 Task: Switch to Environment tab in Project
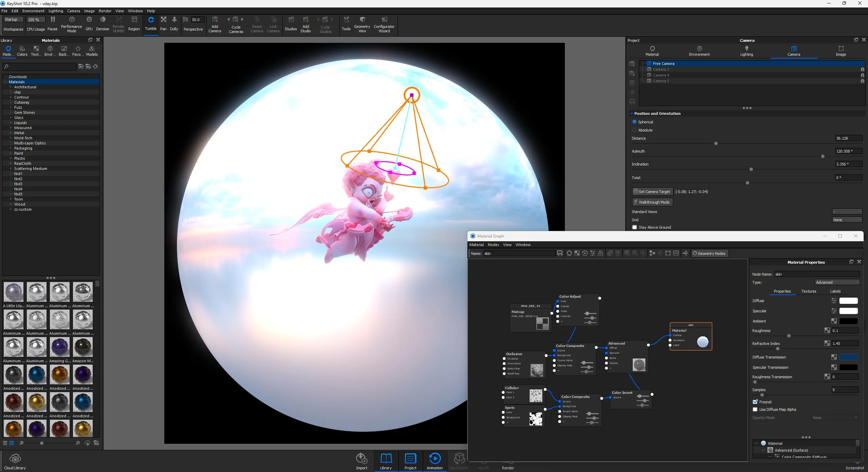(699, 51)
